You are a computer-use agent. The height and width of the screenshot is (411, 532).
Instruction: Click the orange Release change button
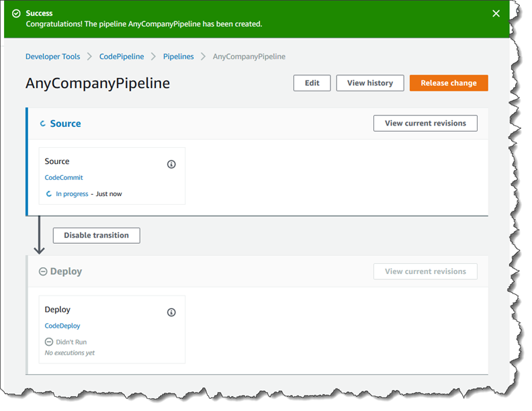tap(448, 83)
